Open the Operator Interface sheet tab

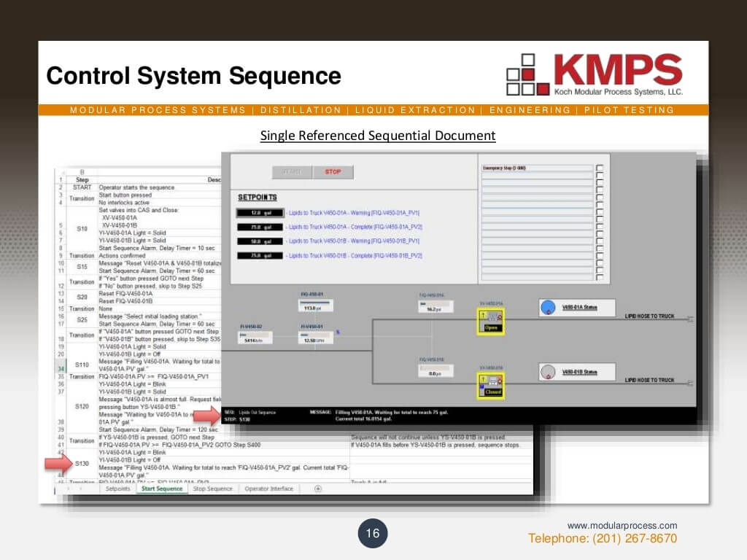268,489
